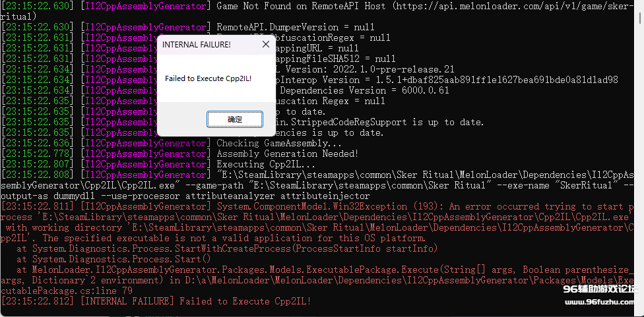Image resolution: width=644 pixels, height=317 pixels.
Task: Click the 'Failed to Execute Cpp2IL!' dialog message
Action: (208, 78)
